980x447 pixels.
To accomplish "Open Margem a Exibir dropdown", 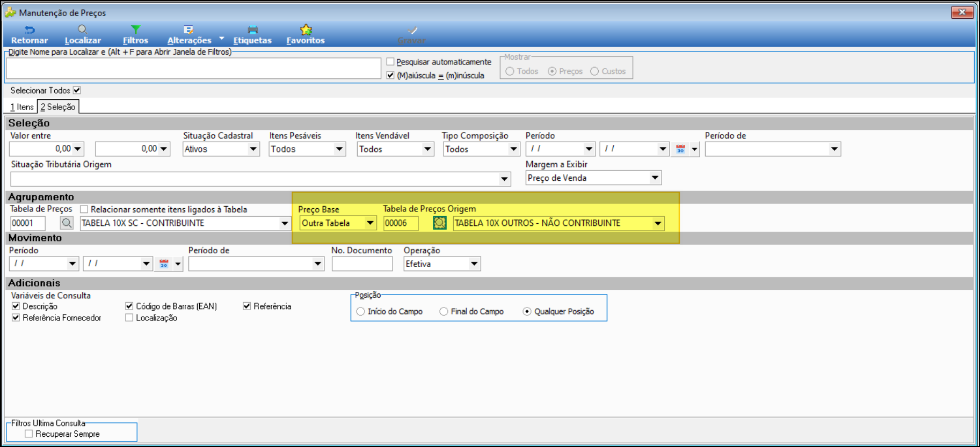I will [x=655, y=178].
